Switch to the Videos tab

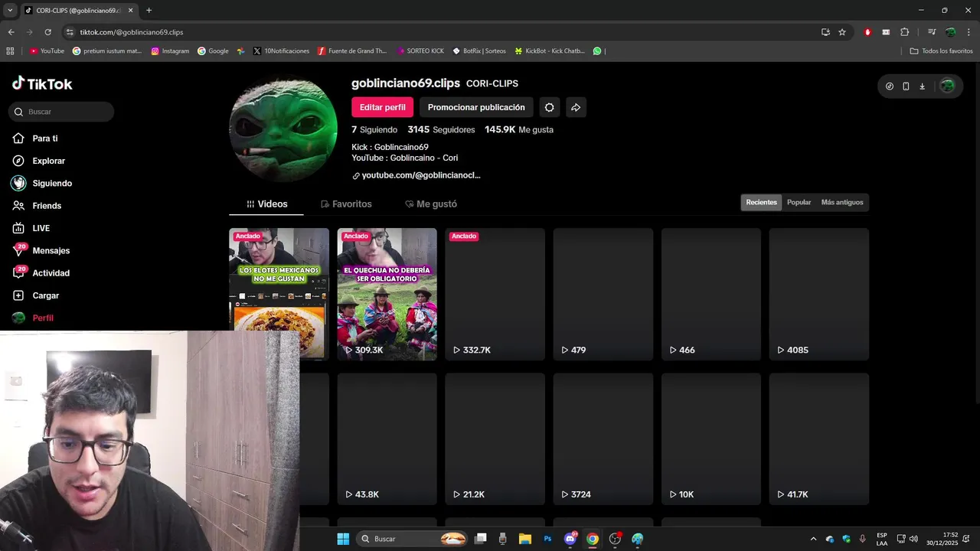(x=266, y=204)
